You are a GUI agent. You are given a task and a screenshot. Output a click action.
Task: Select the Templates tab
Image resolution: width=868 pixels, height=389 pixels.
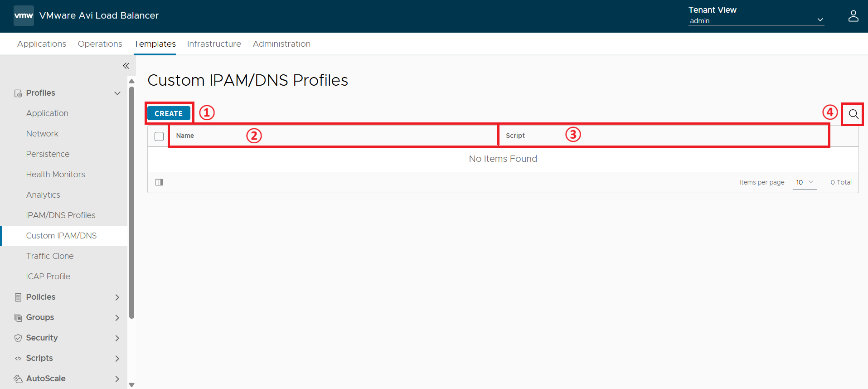(155, 44)
